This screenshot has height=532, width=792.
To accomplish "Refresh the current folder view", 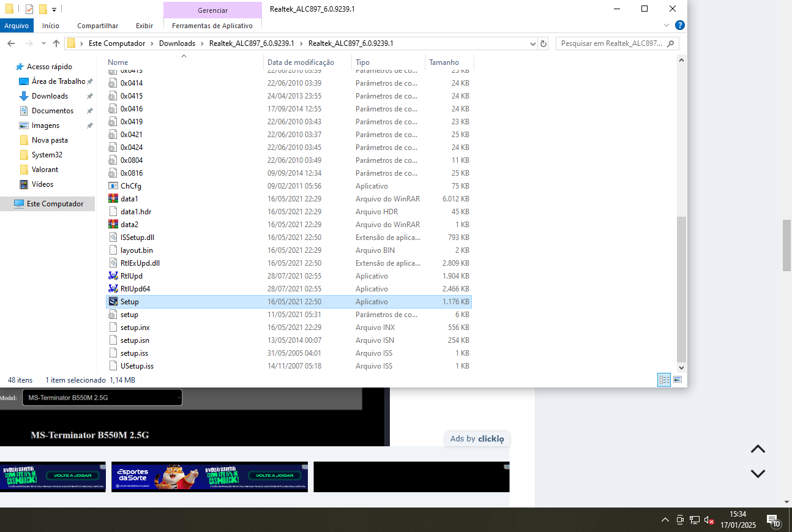I will [x=543, y=43].
